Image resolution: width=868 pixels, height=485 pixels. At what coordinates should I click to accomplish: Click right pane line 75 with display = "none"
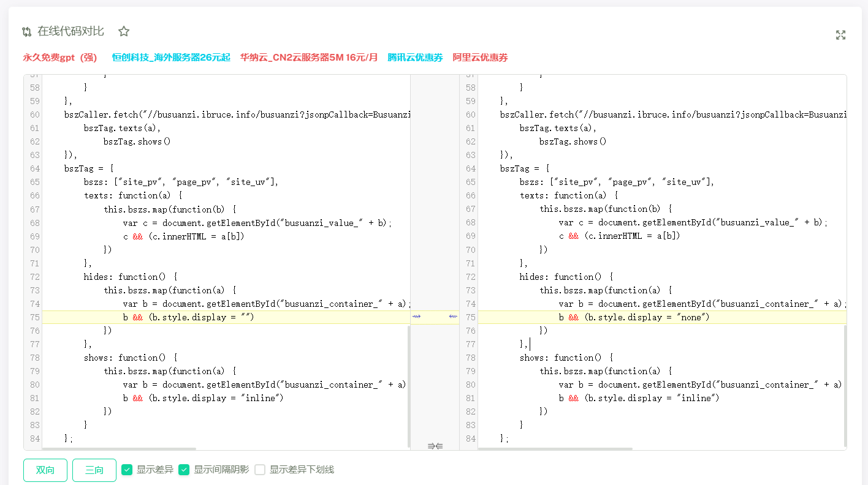[662, 317]
